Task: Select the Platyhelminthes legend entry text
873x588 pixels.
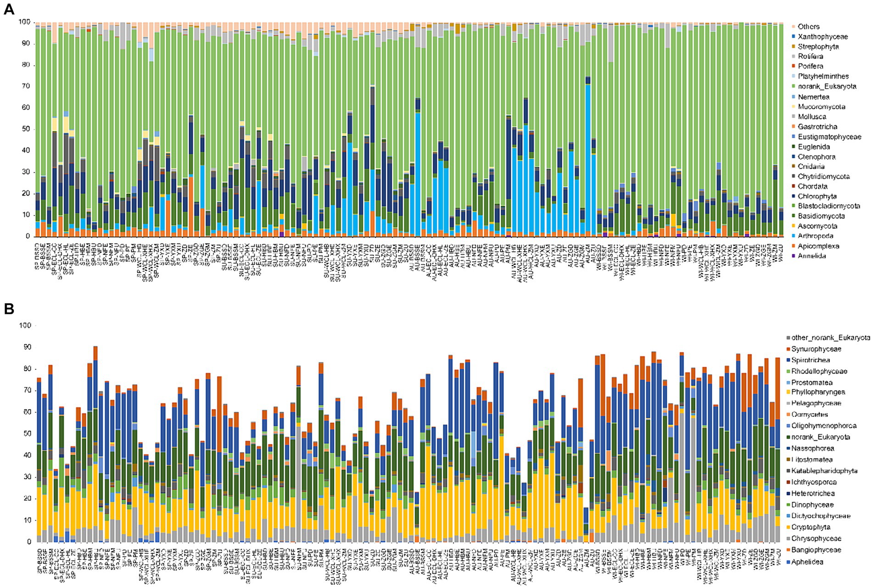Action: pos(823,77)
